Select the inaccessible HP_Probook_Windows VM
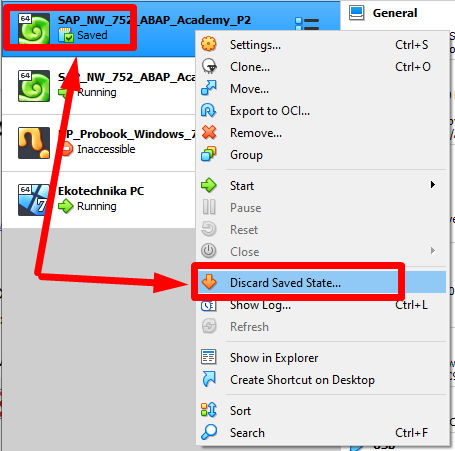 tap(99, 143)
